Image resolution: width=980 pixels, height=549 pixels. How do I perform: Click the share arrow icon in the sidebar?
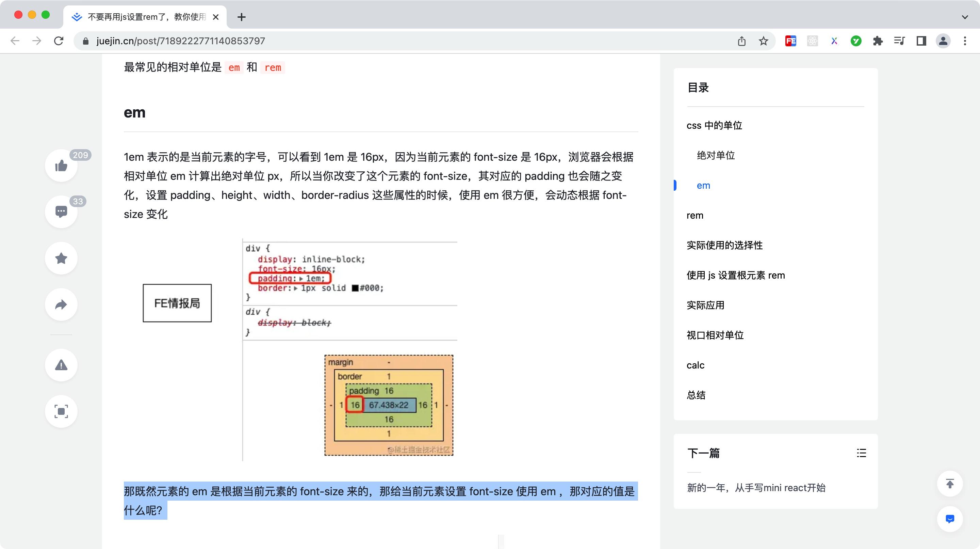[61, 304]
